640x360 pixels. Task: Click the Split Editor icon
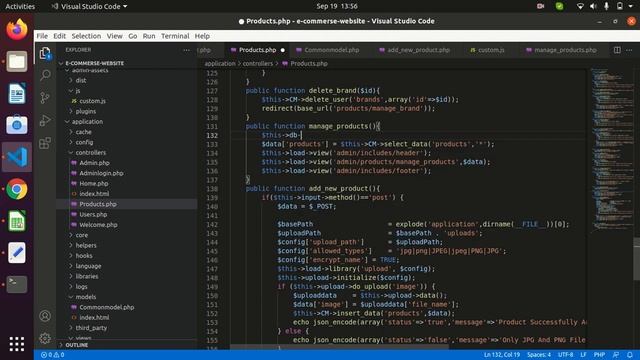click(617, 50)
